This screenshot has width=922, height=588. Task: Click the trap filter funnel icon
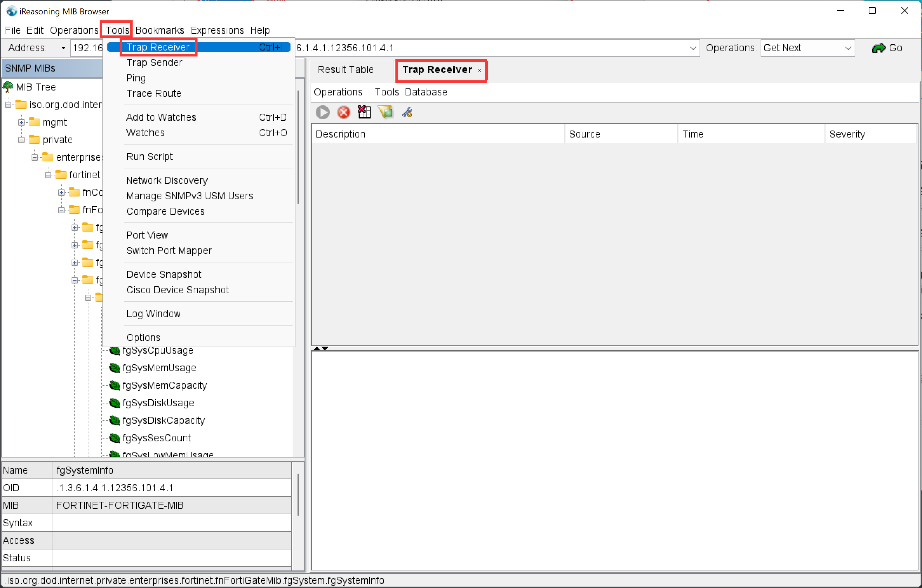pos(386,112)
